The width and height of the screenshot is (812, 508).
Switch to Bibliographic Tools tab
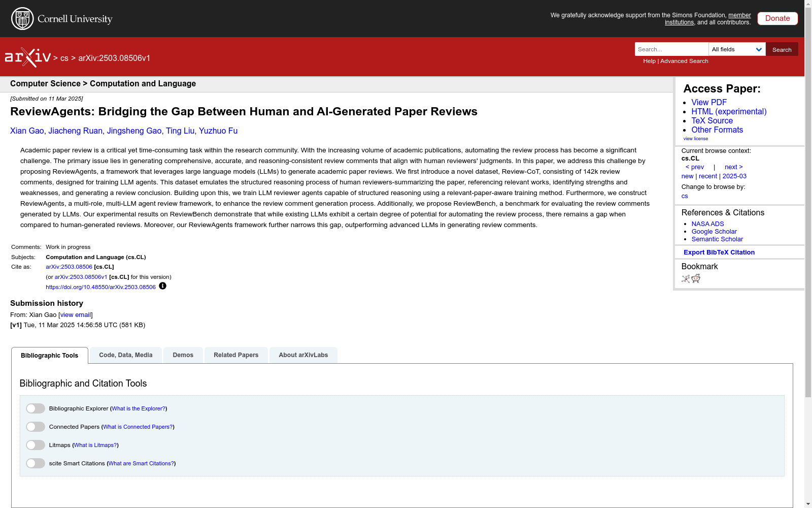point(50,356)
